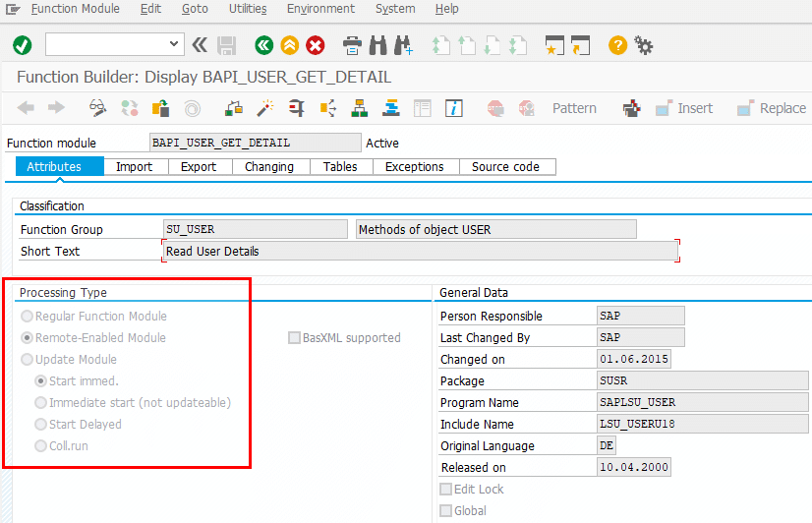Click the Find Next binoculars icon

pyautogui.click(x=403, y=45)
